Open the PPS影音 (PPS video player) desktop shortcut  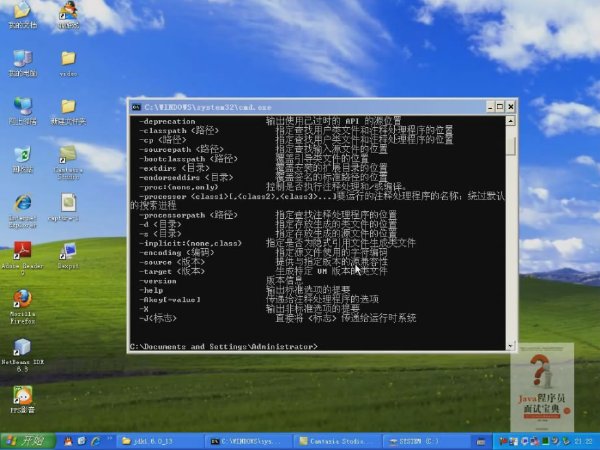point(23,399)
